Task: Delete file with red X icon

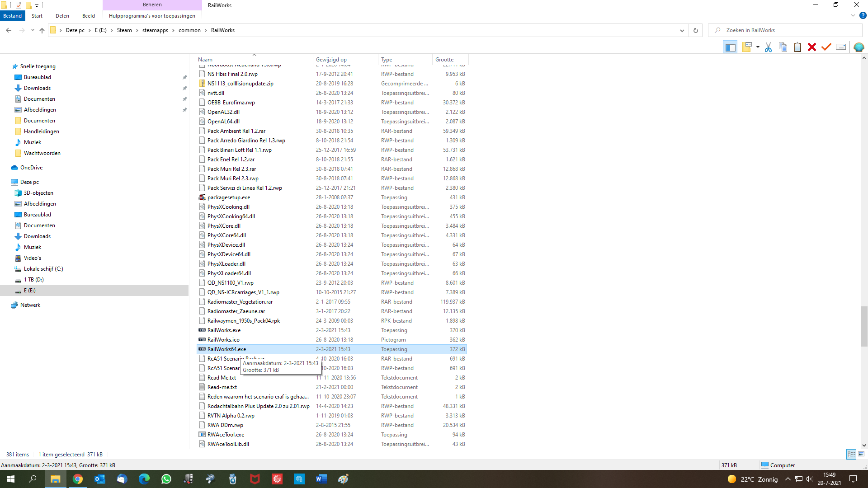Action: click(812, 47)
